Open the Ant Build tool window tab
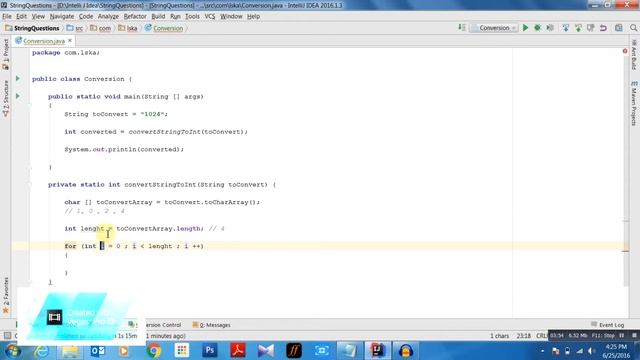640x360 pixels. 634,54
